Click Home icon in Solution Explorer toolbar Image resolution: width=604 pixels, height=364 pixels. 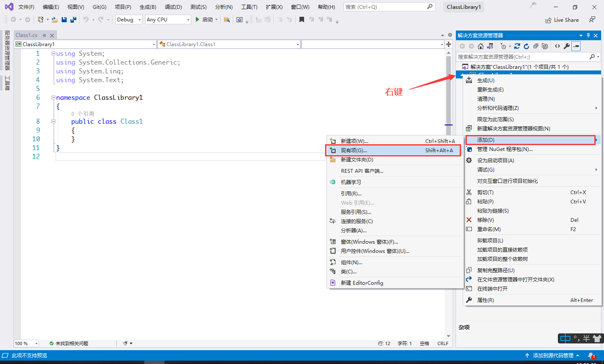pyautogui.click(x=481, y=46)
